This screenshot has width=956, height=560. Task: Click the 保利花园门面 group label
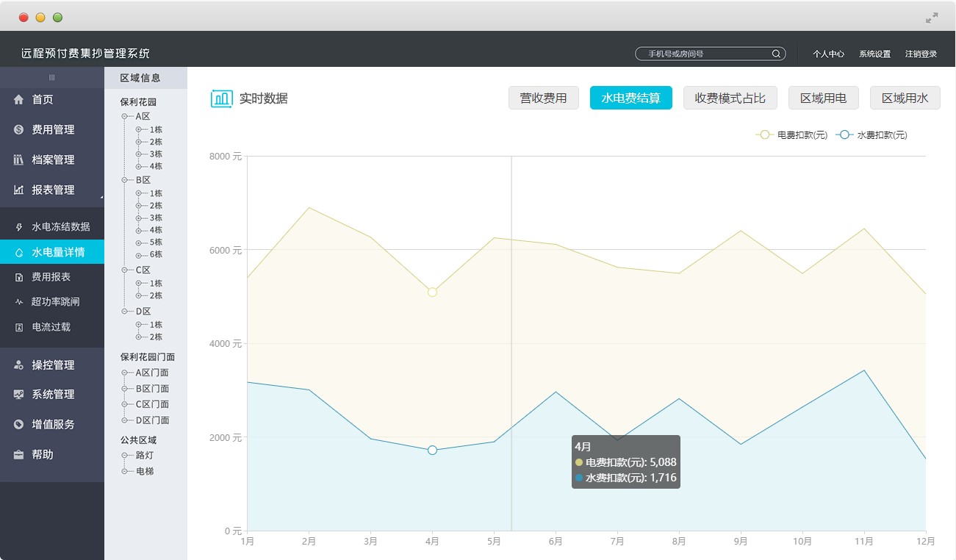click(148, 357)
